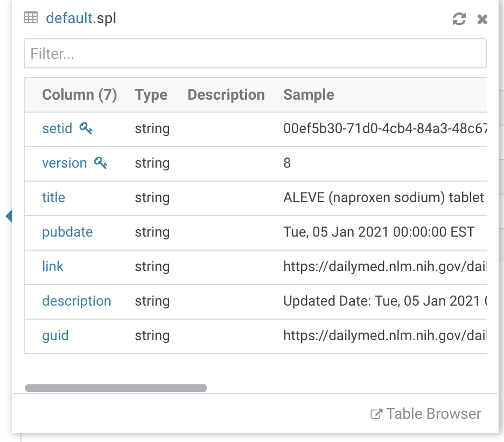Click the external-link icon beside Table Browser

[377, 413]
